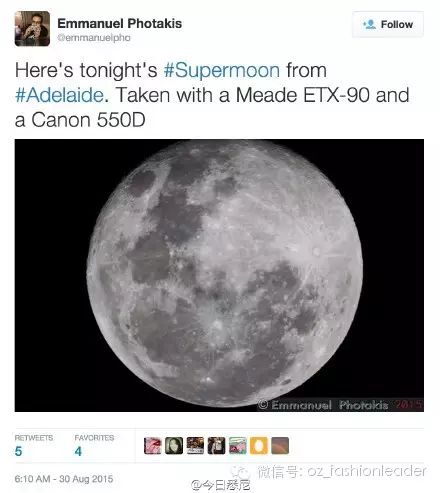
Task: Open the pink and red avatar
Action: pyautogui.click(x=152, y=446)
